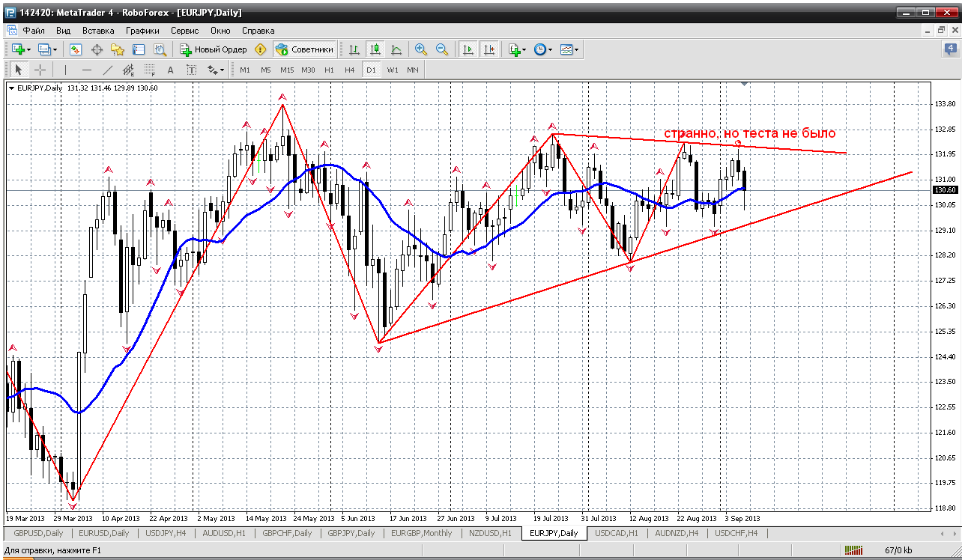Image resolution: width=965 pixels, height=560 pixels.
Task: Switch chart to candlestick mode
Action: pos(375,49)
